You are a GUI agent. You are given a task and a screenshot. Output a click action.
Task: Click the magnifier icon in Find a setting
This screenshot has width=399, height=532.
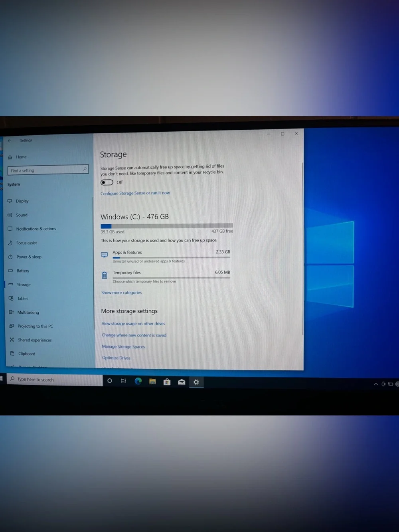click(x=85, y=169)
